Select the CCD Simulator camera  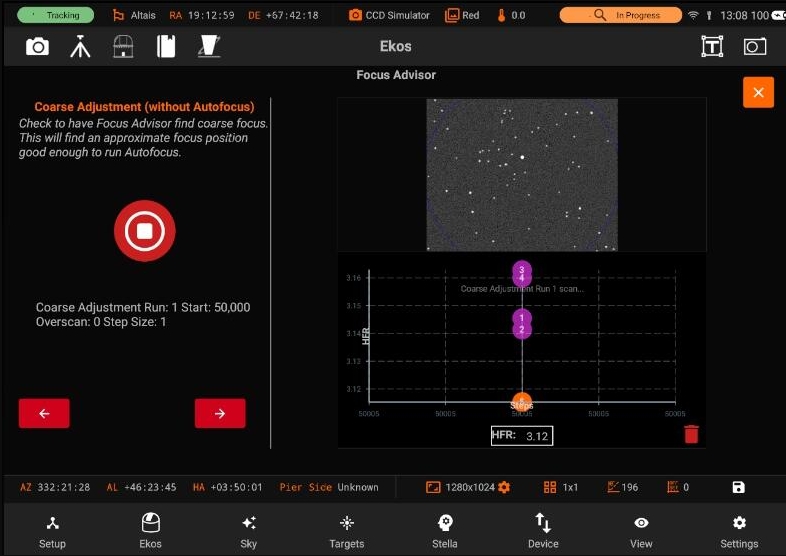[389, 15]
